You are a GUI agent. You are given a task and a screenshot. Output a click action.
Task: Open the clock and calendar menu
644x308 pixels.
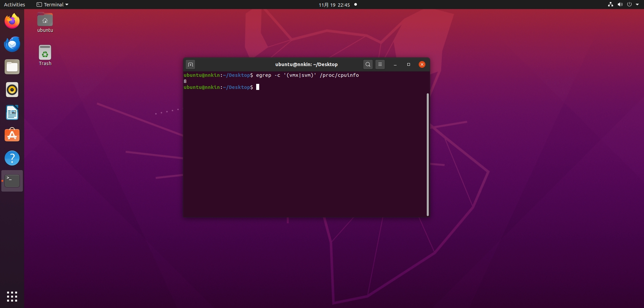click(334, 5)
